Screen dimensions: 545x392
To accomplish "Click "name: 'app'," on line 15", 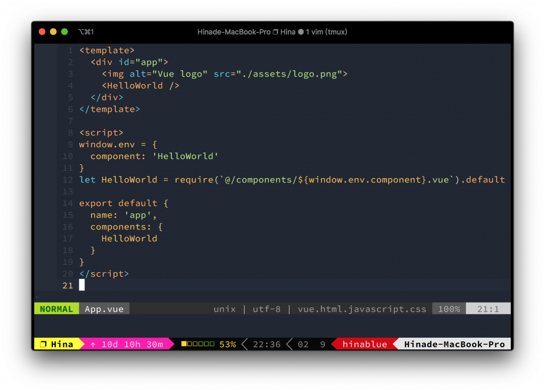I will [123, 215].
